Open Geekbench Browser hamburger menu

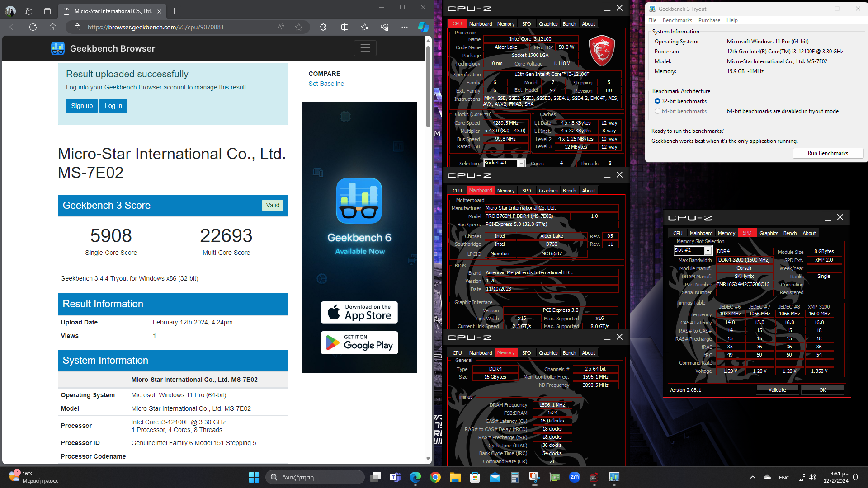click(x=365, y=48)
